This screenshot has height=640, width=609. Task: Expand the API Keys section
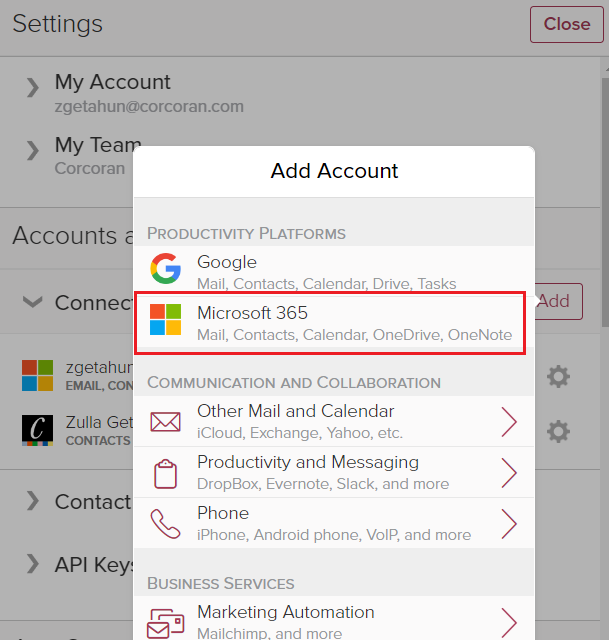[x=34, y=565]
